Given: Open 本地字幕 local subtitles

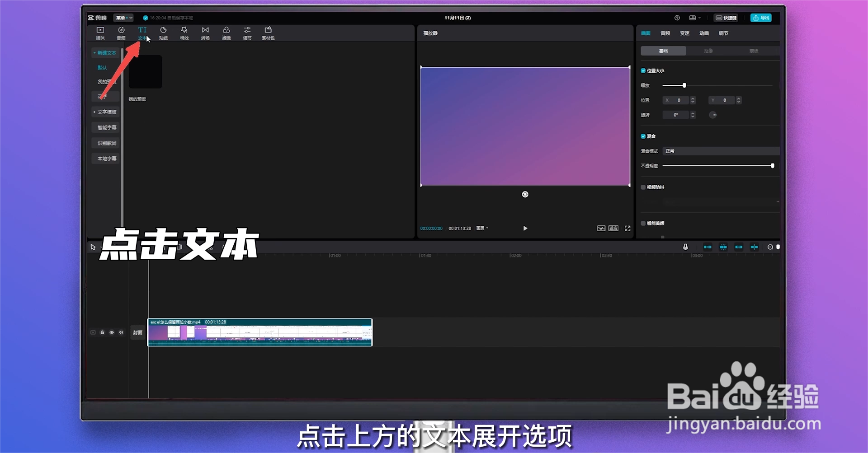Looking at the screenshot, I should point(106,159).
